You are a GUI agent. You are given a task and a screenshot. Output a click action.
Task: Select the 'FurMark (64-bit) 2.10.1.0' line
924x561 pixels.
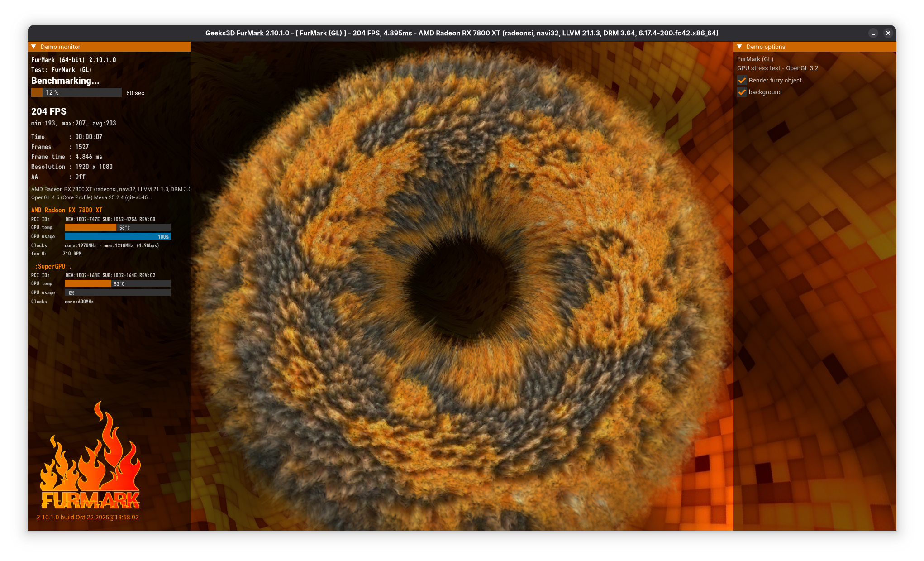tap(74, 60)
